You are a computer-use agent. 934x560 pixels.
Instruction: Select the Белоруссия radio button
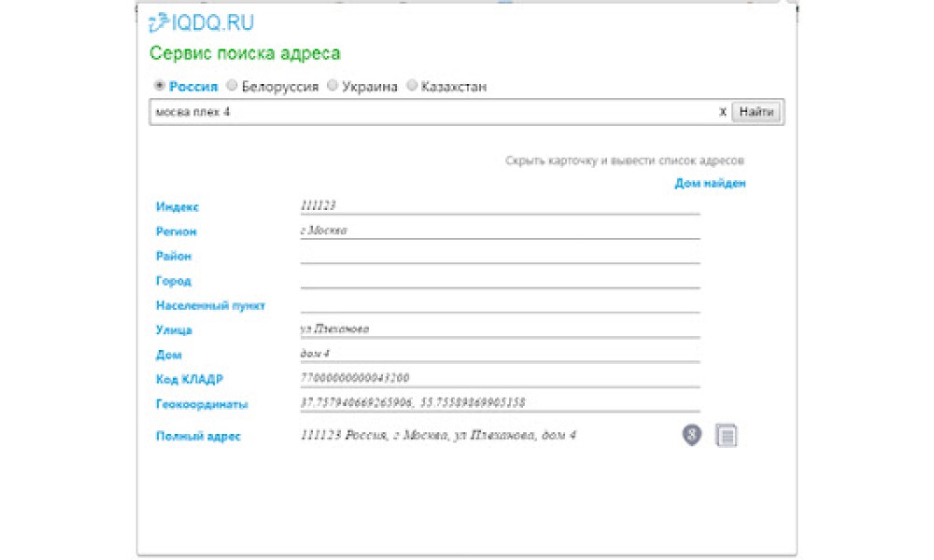pyautogui.click(x=232, y=86)
